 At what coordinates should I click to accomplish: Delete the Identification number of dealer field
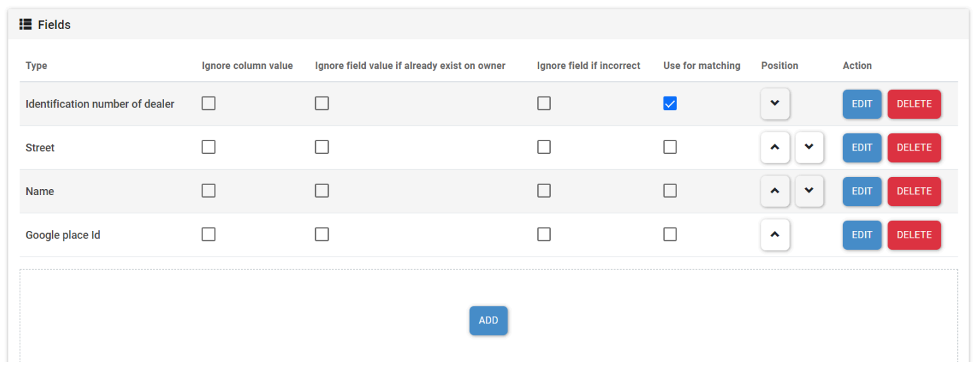coord(914,104)
